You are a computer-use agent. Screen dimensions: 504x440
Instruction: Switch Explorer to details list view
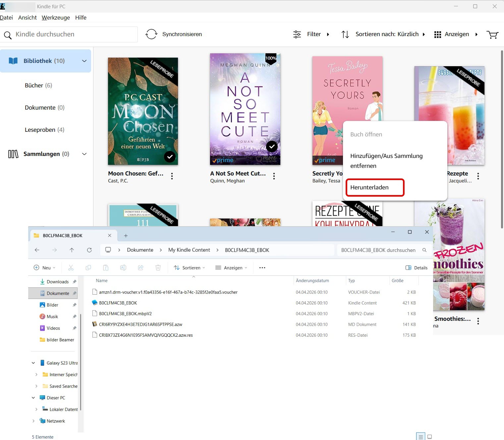[420, 437]
